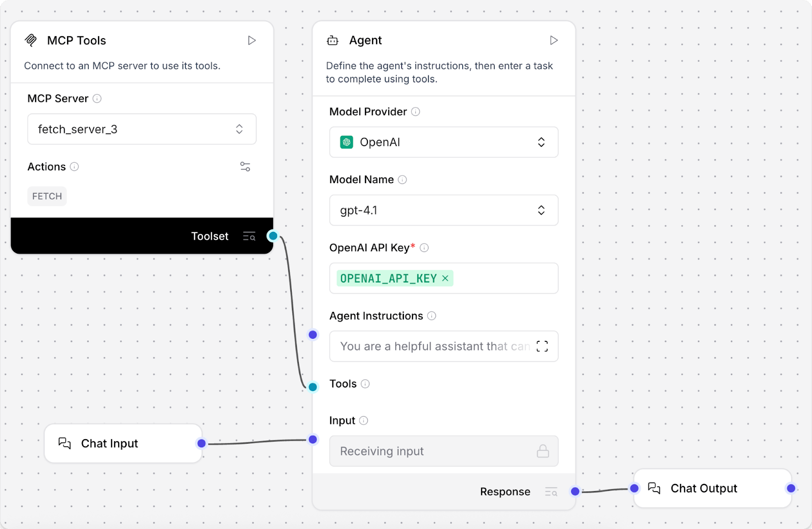Run the MCP Tools component play icon
Screen dimensions: 812x529
click(252, 41)
